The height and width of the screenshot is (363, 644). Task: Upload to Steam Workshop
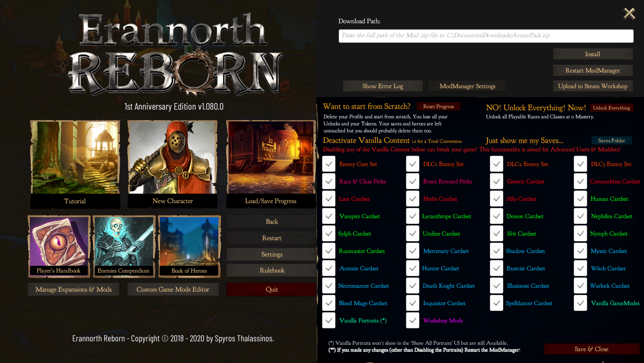[593, 86]
